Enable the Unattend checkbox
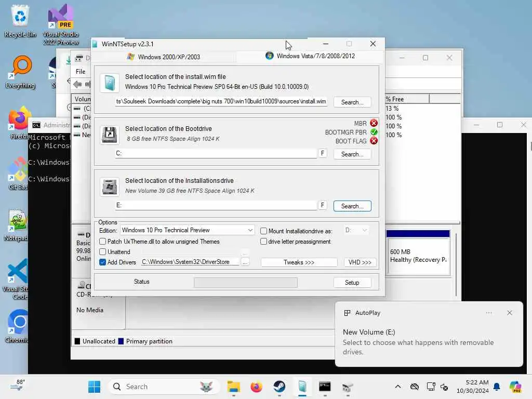This screenshot has height=399, width=532. pos(102,252)
